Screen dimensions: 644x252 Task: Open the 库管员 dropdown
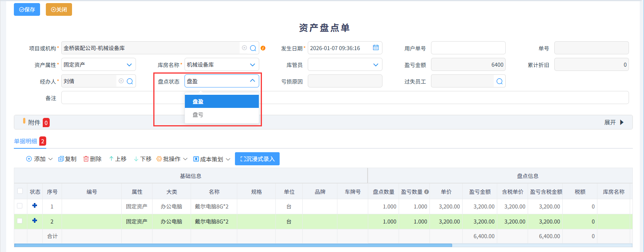pos(376,65)
